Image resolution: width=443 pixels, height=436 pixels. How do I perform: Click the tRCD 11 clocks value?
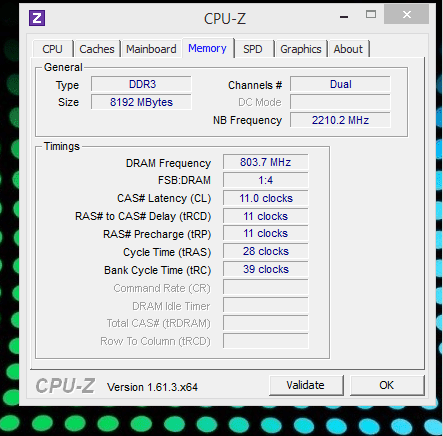coord(266,216)
